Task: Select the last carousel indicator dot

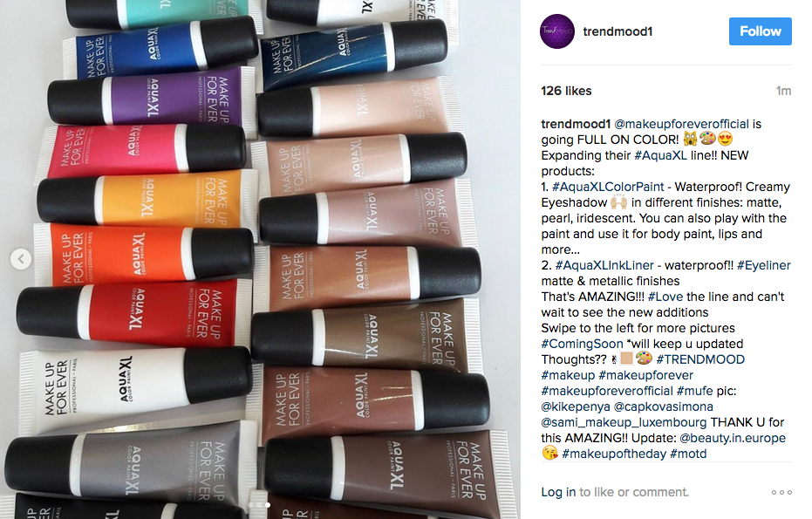Action: (268, 505)
